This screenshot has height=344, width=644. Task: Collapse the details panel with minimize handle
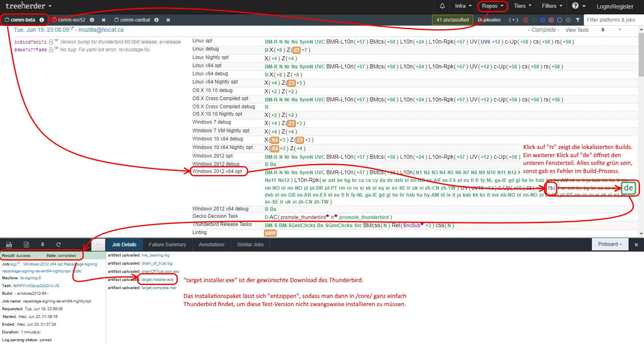pyautogui.click(x=98, y=245)
